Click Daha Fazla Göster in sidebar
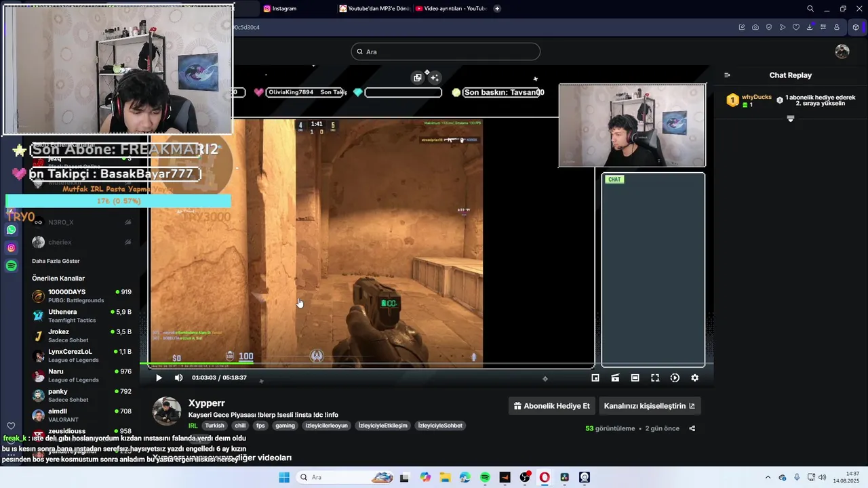 coord(56,261)
